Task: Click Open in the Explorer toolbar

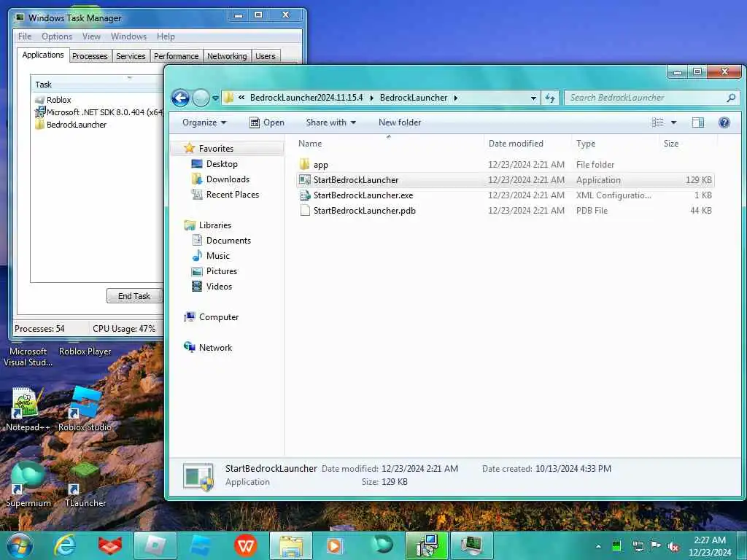Action: [x=267, y=122]
